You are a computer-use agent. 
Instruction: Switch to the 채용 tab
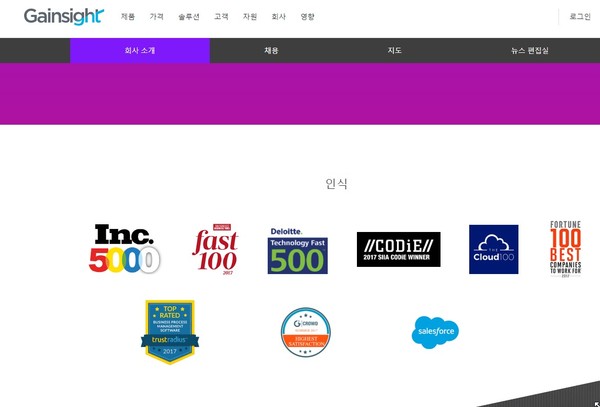coord(271,50)
